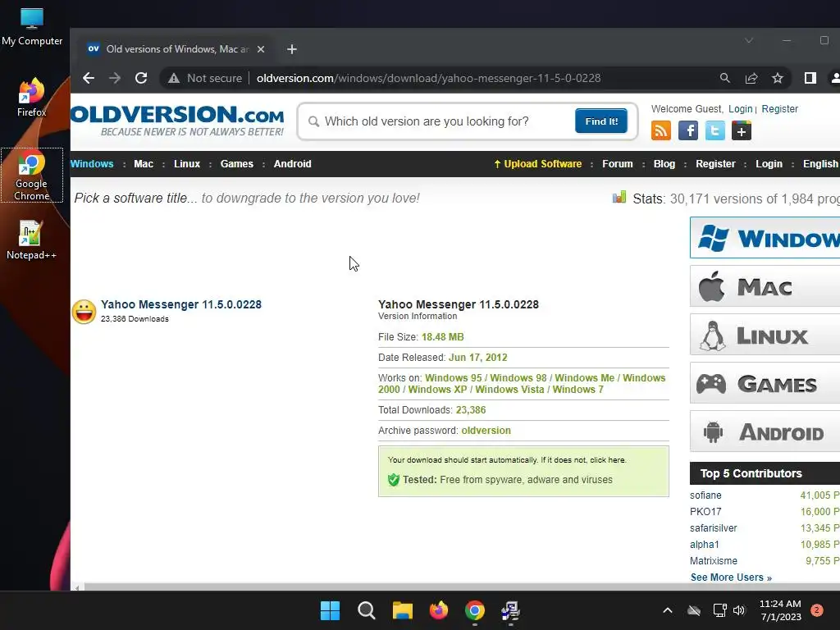840x630 pixels.
Task: Click Register in navigation bar
Action: pos(715,164)
